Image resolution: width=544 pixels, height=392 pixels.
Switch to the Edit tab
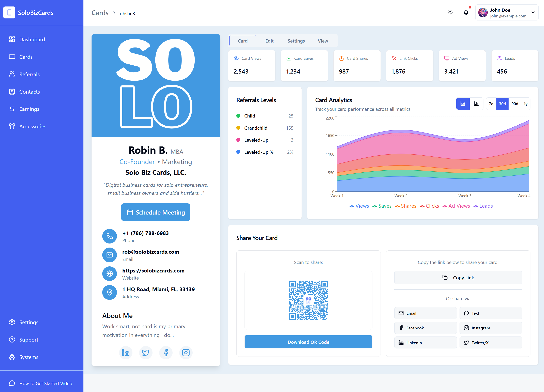click(x=269, y=41)
